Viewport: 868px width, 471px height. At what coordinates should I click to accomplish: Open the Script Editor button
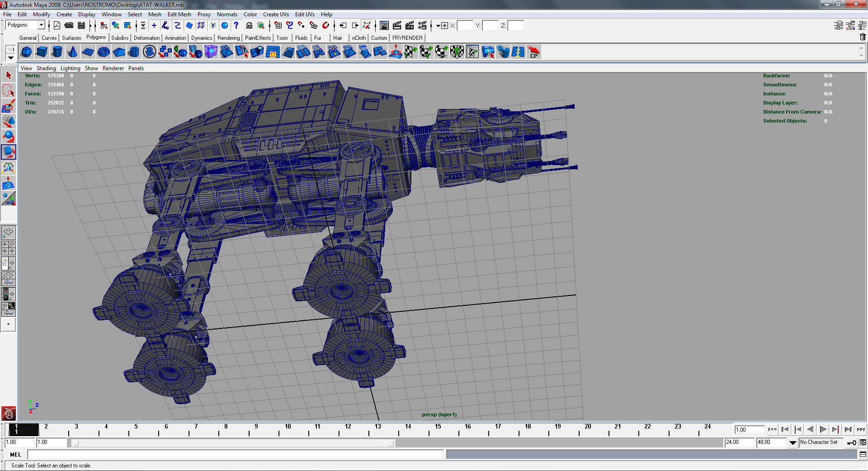coord(863,454)
